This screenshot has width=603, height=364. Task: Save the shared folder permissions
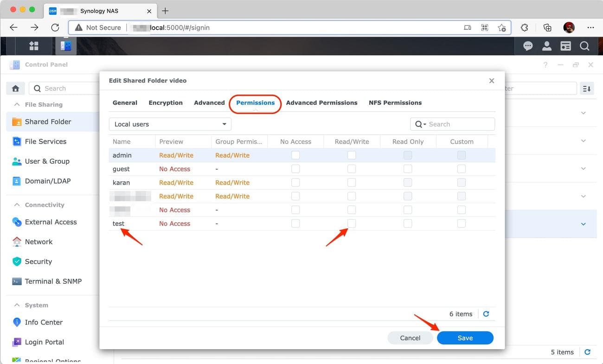[x=465, y=338]
